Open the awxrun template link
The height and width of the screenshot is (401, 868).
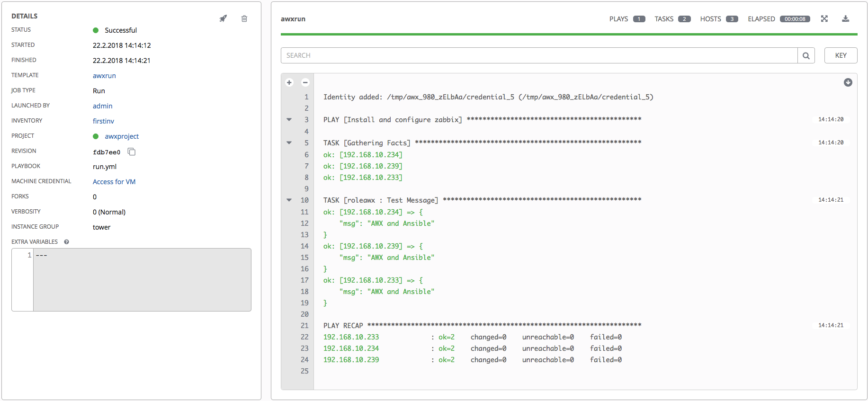[x=104, y=76]
